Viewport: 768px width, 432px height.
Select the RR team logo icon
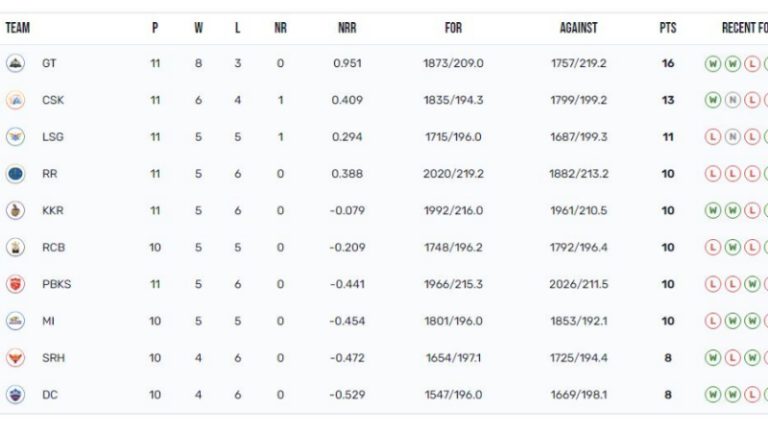pyautogui.click(x=15, y=173)
